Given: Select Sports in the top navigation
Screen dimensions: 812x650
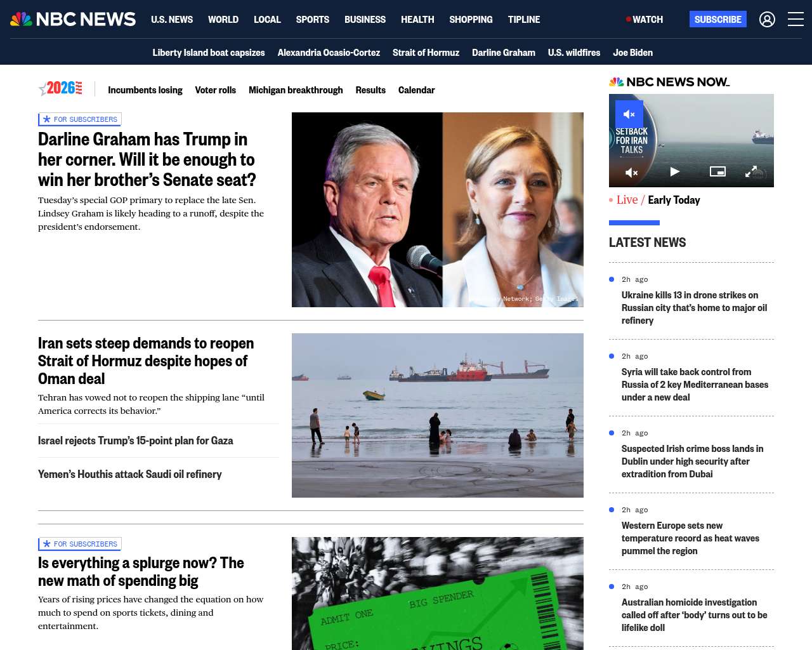Looking at the screenshot, I should click(x=313, y=20).
